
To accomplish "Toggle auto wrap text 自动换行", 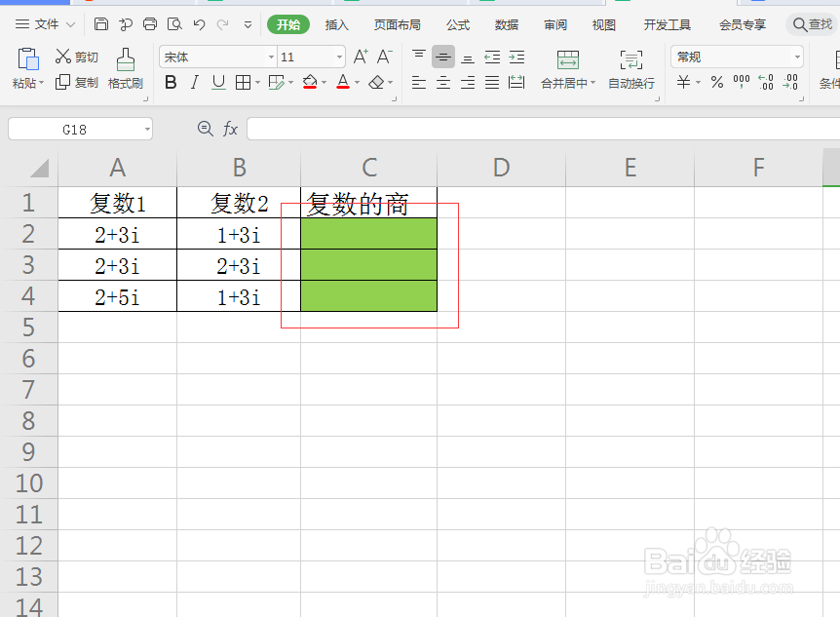I will pyautogui.click(x=631, y=68).
